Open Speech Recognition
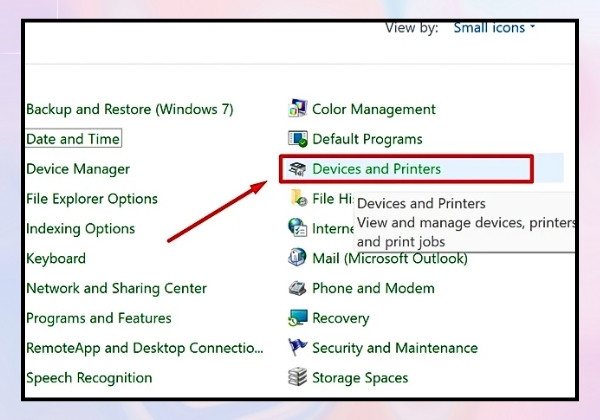Viewport: 600px width, 420px height. click(89, 378)
